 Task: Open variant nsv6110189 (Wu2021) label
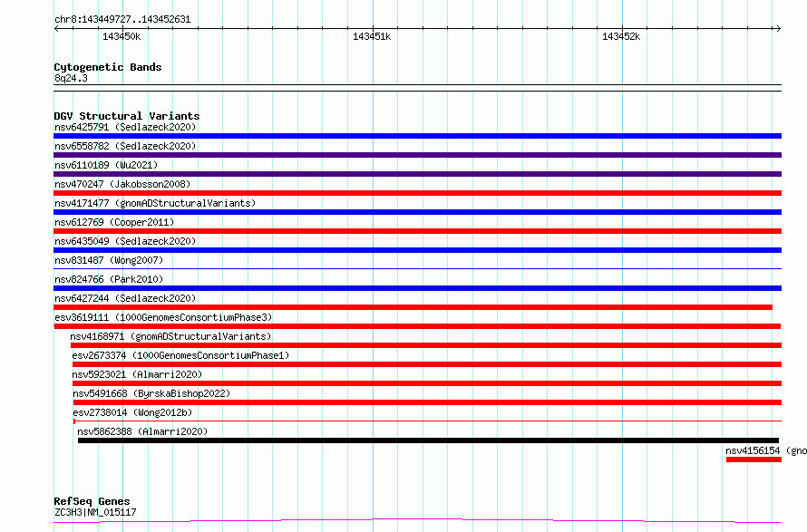tap(106, 165)
